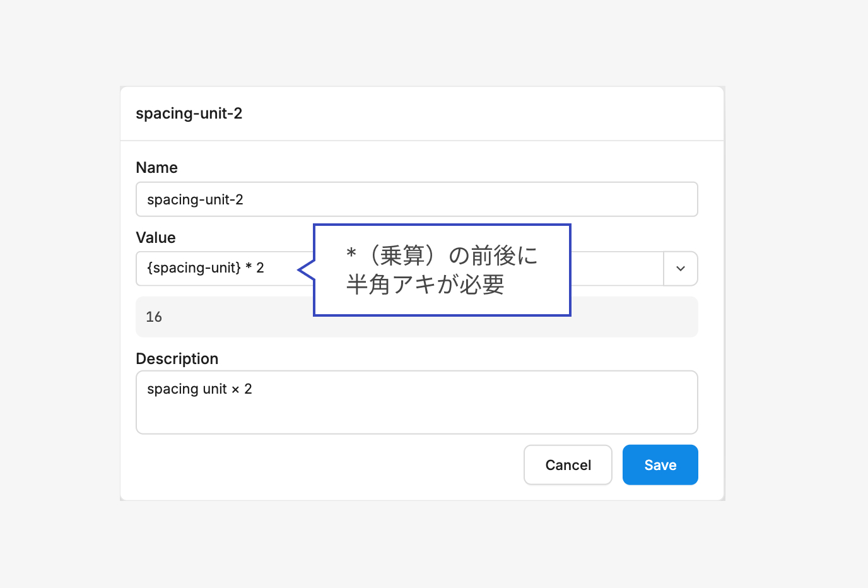Click the "spacing unit × 2" description text

tap(199, 389)
